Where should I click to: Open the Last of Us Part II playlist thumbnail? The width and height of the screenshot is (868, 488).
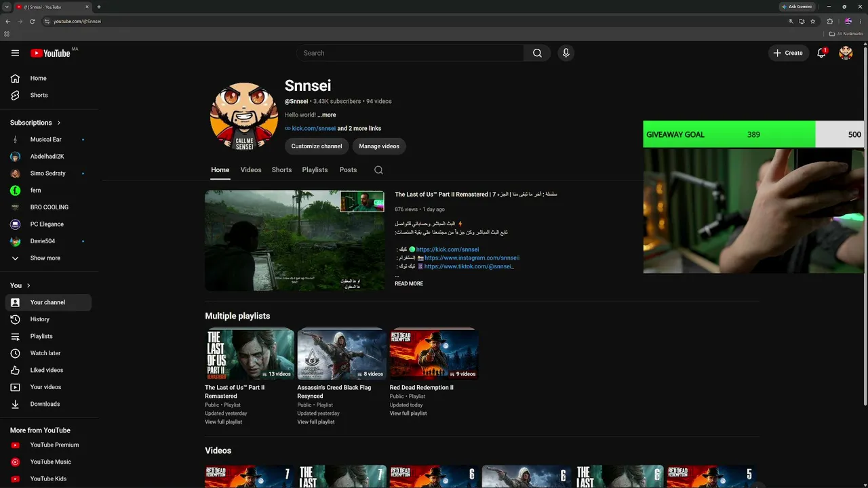(250, 354)
